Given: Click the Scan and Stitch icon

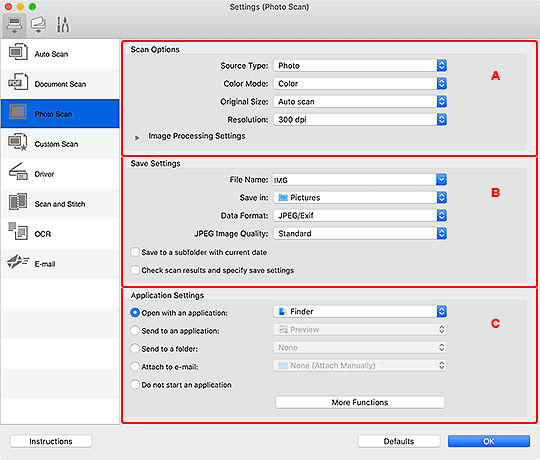Looking at the screenshot, I should coord(18,202).
